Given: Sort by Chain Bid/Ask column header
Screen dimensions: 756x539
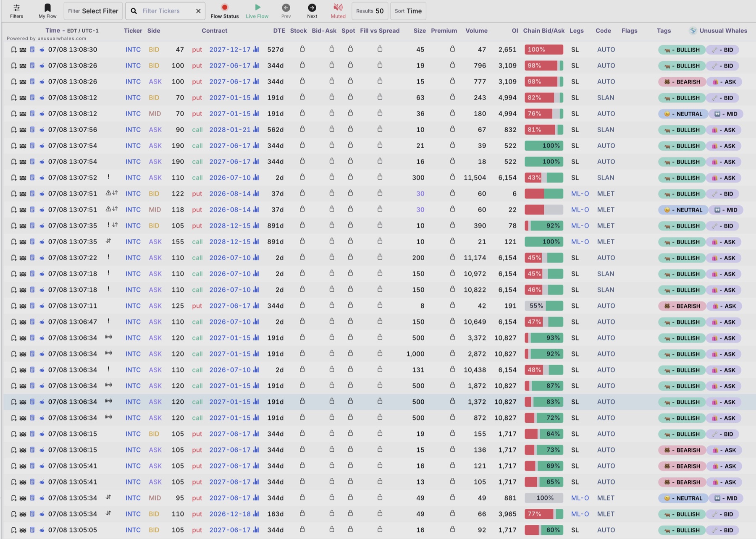Looking at the screenshot, I should [543, 31].
